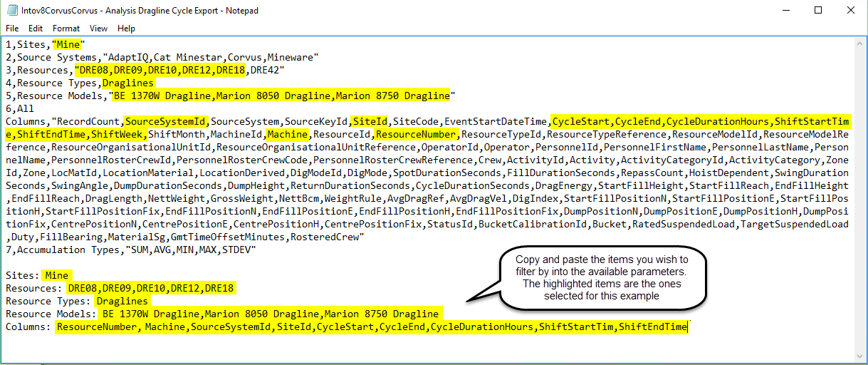Minimize the Notepad window
The image size is (868, 365).
(x=783, y=11)
